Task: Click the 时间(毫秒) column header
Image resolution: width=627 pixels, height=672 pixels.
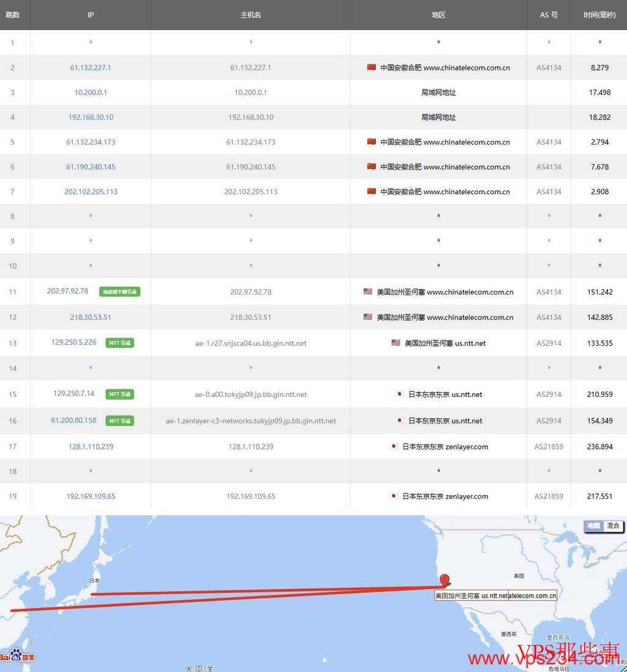Action: click(x=599, y=15)
